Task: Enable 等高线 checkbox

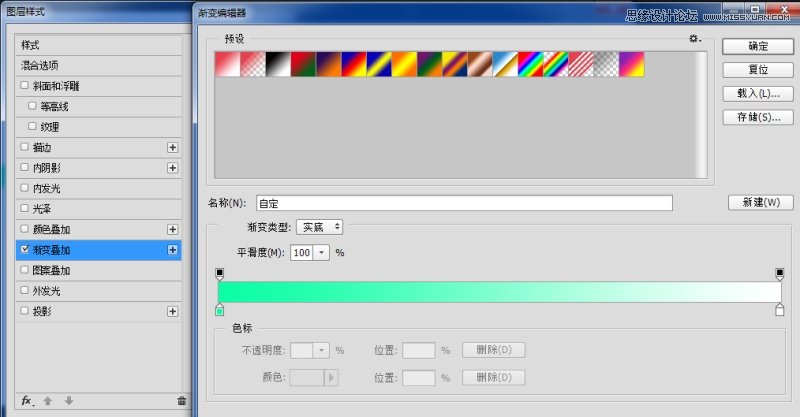Action: (32, 106)
